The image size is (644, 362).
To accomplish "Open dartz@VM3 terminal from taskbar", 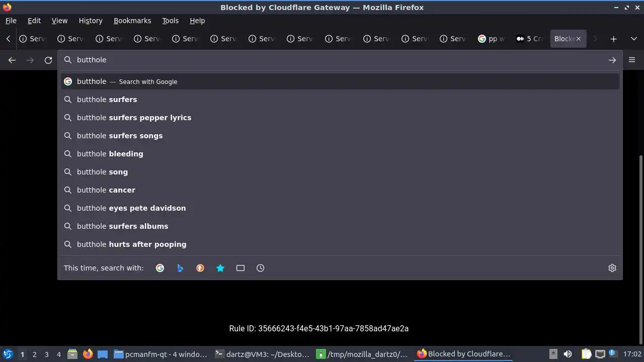I will point(262,354).
